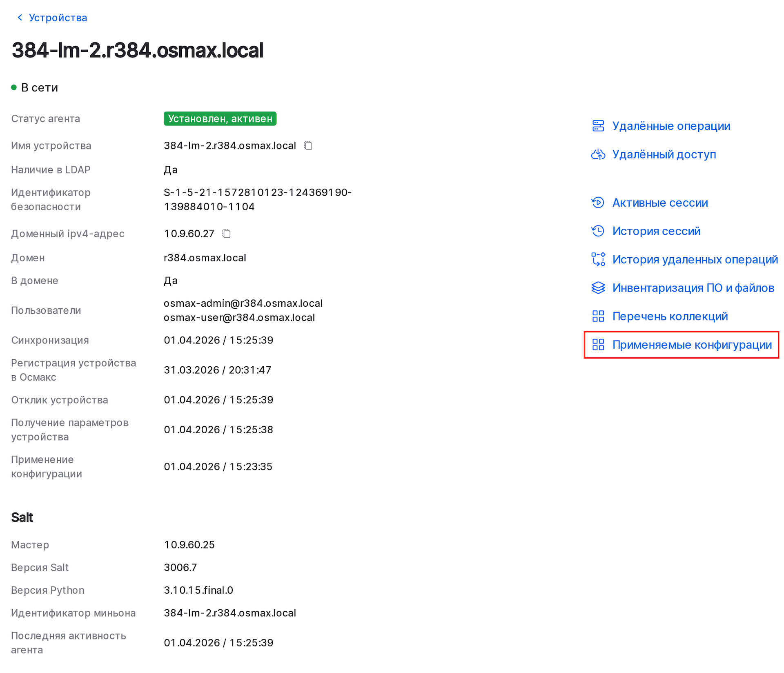Go back to Устройства list
The height and width of the screenshot is (673, 784).
tap(58, 18)
